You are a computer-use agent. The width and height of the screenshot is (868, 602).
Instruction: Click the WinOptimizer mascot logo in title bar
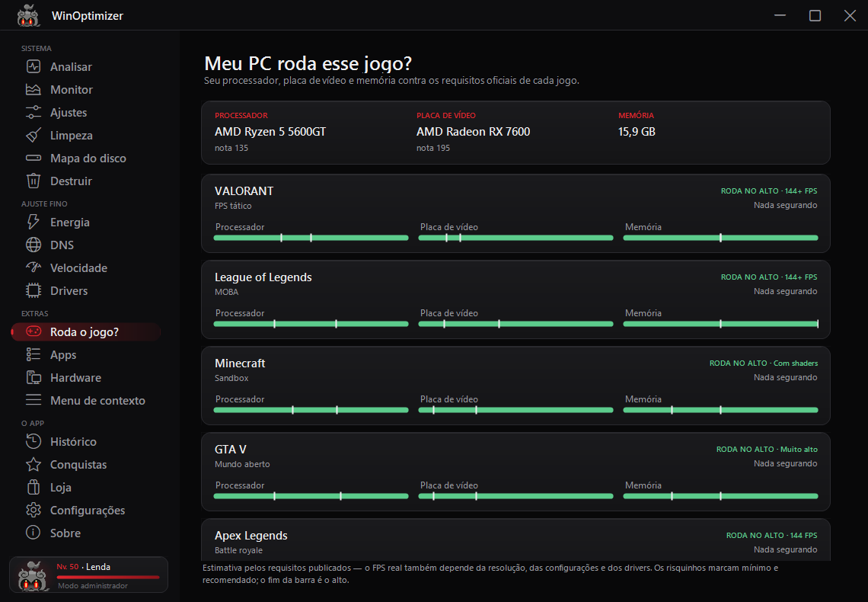coord(28,15)
